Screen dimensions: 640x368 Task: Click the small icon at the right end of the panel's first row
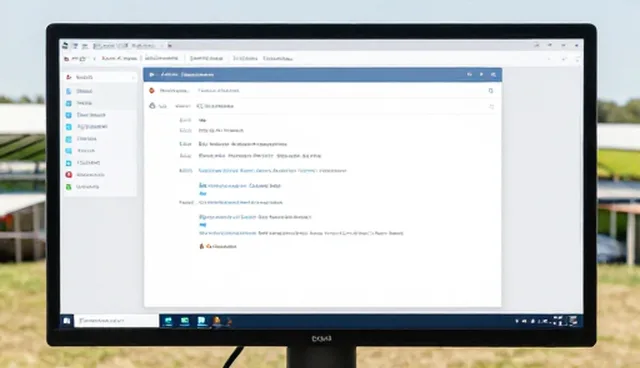click(491, 91)
